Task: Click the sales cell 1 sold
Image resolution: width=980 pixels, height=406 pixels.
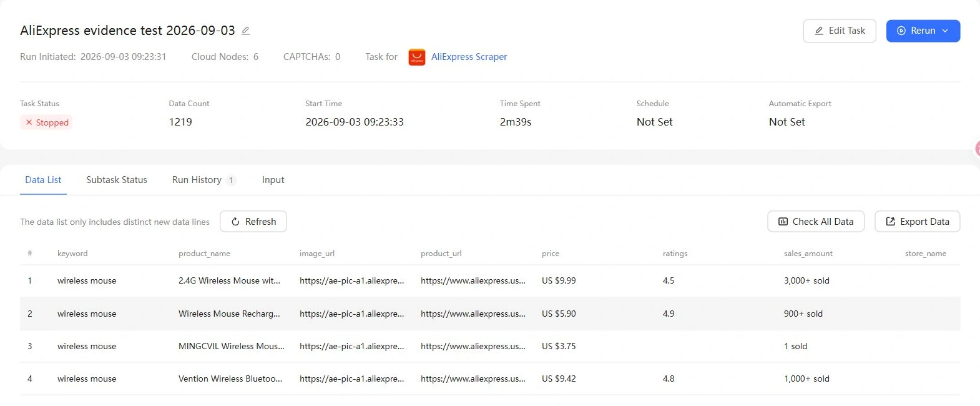Action: click(796, 347)
